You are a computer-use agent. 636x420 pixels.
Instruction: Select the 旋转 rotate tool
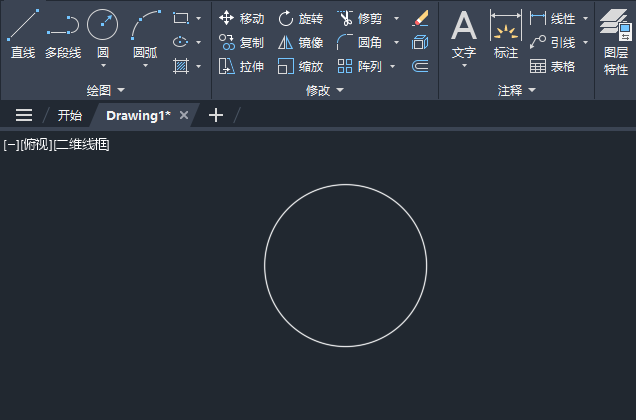(x=301, y=18)
